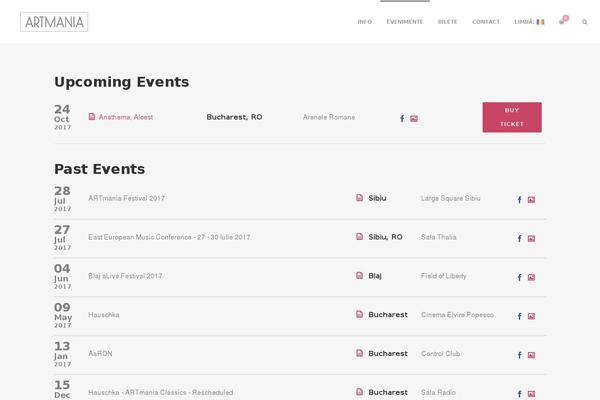Click document icon in Cinema Elvire Popesco row
The height and width of the screenshot is (400, 600).
[x=359, y=314]
